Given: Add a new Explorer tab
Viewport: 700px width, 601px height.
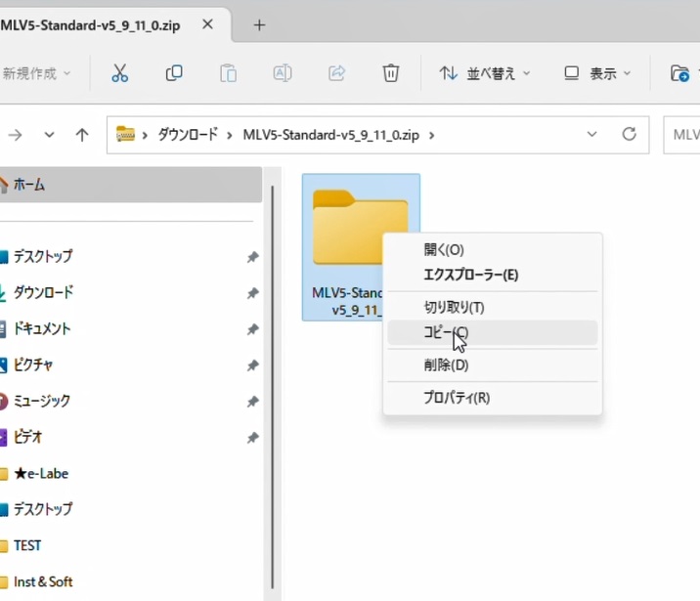Looking at the screenshot, I should pos(259,25).
